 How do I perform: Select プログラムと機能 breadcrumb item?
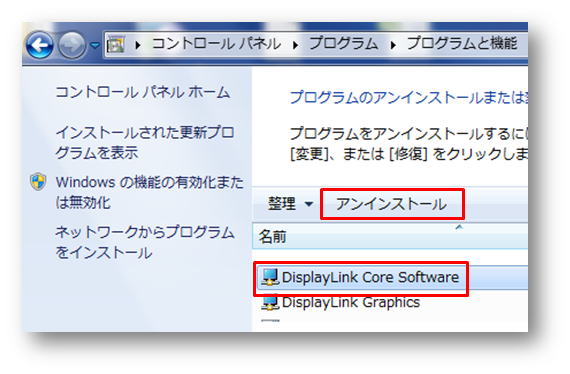462,44
